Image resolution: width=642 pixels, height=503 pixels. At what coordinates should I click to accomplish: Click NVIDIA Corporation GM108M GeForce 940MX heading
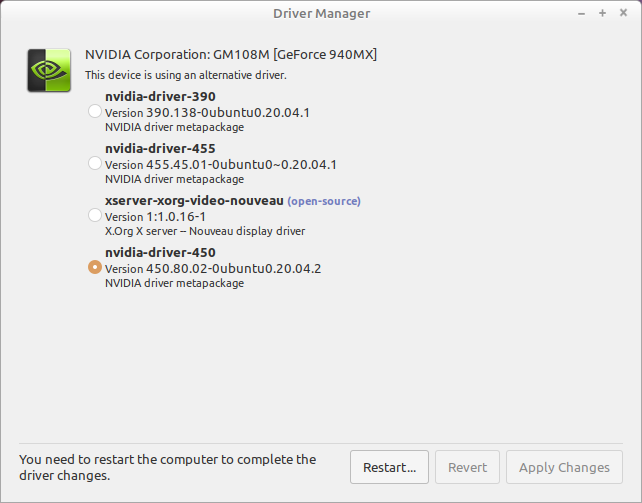pos(231,54)
